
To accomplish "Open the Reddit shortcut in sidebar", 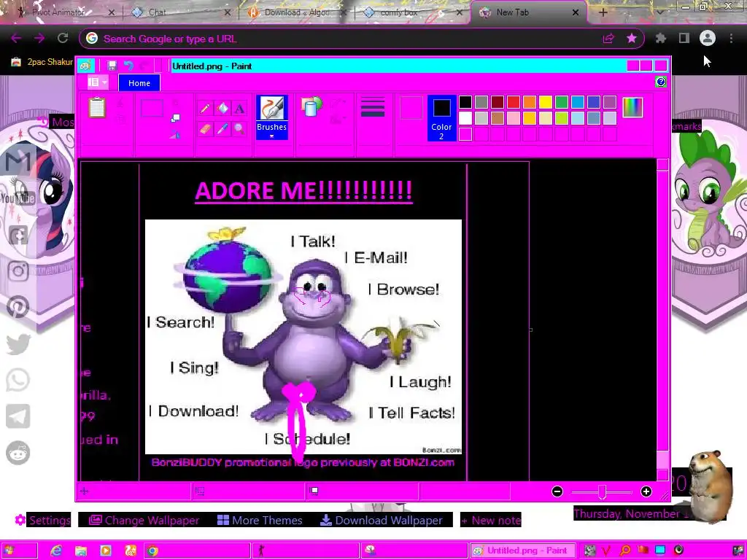I will (18, 452).
